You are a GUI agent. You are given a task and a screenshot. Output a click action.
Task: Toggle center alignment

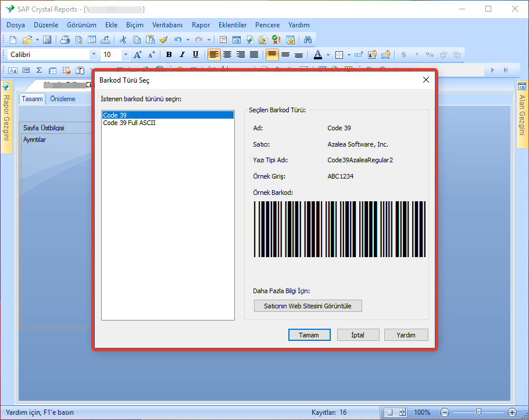coord(227,55)
